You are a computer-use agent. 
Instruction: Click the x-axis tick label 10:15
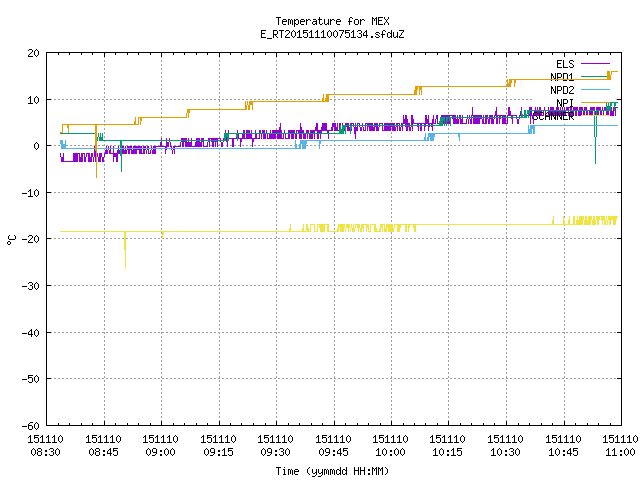[448, 452]
